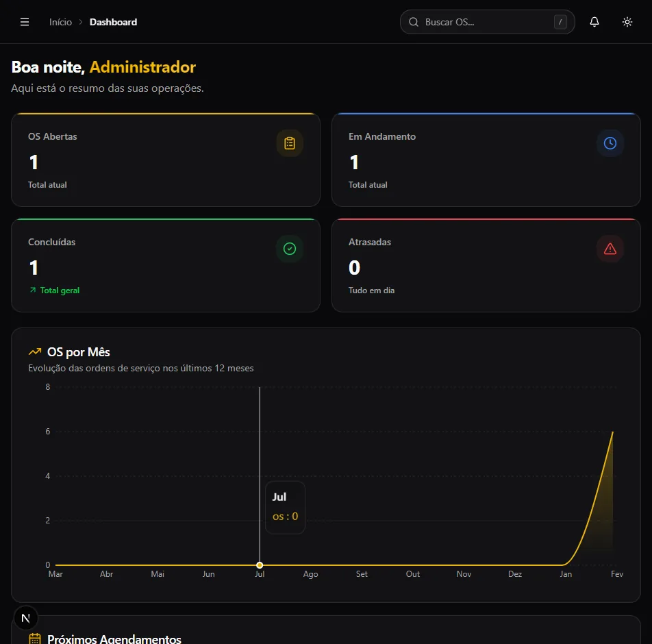Open the notifications bell
The height and width of the screenshot is (644, 652).
[x=594, y=22]
